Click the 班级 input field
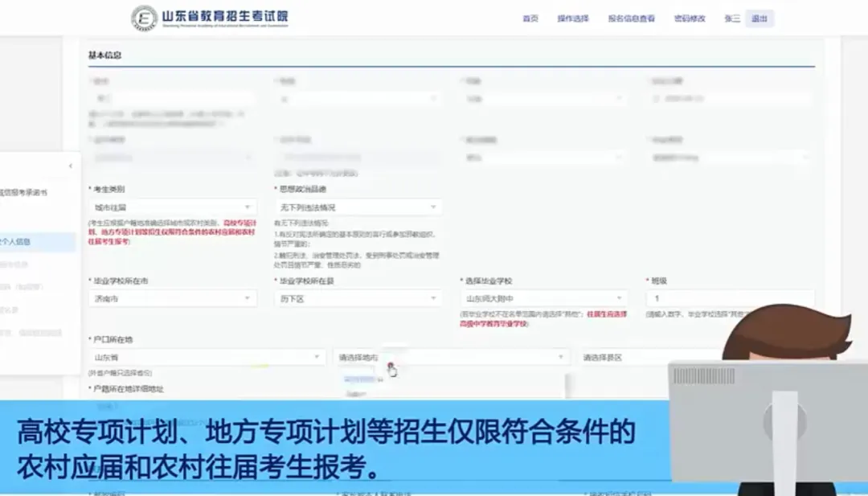Screen dimensions: 868x496 (x=730, y=298)
